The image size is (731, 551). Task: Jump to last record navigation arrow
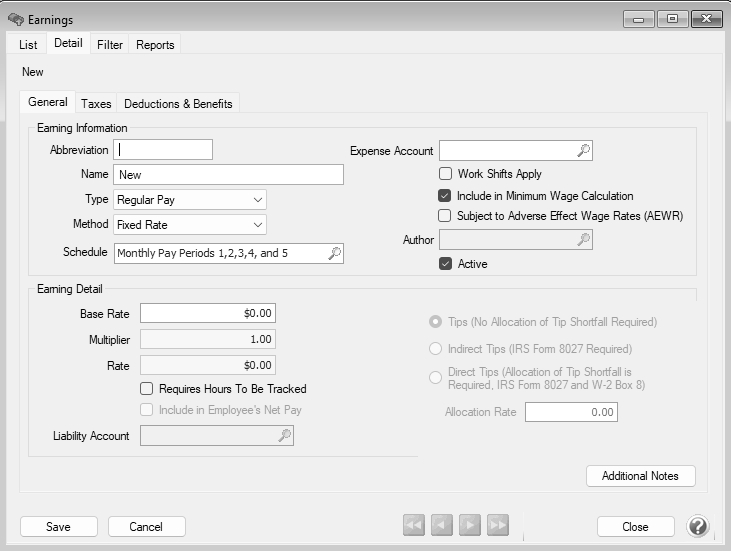click(x=497, y=526)
